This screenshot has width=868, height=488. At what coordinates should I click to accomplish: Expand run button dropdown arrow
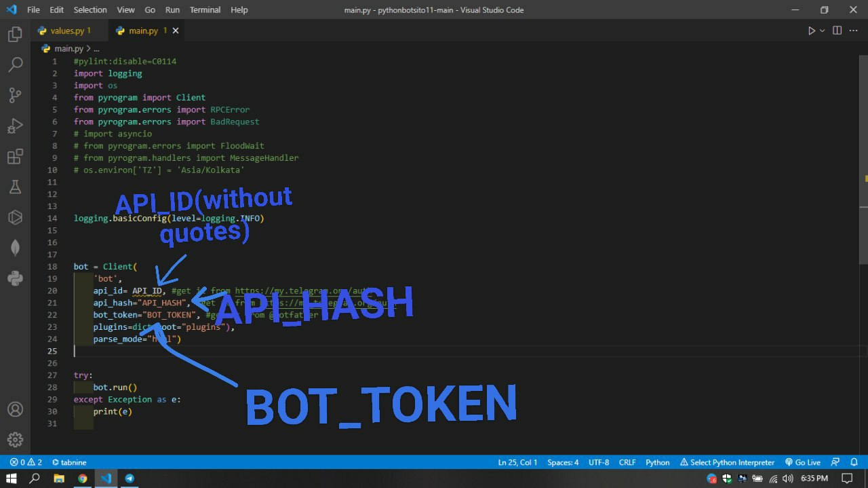(823, 31)
